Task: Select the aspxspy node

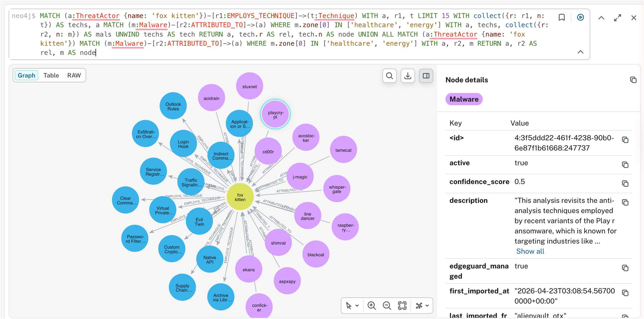Action: pos(287,281)
